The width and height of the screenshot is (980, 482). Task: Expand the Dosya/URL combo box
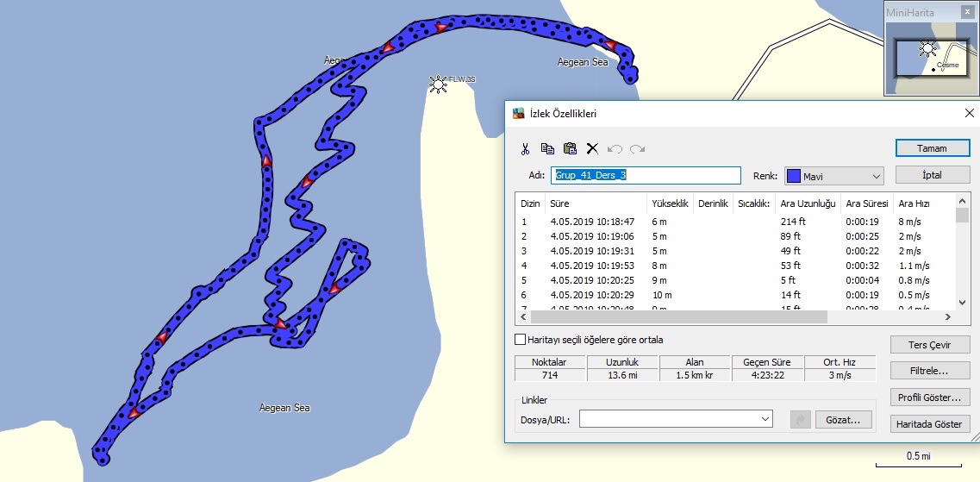(765, 419)
